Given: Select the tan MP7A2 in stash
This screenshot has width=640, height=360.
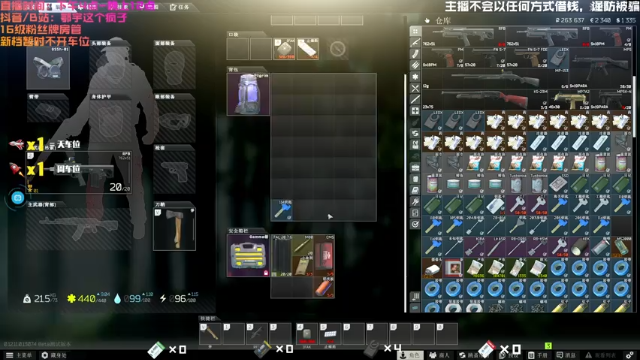Looking at the screenshot, I should coord(569,99).
